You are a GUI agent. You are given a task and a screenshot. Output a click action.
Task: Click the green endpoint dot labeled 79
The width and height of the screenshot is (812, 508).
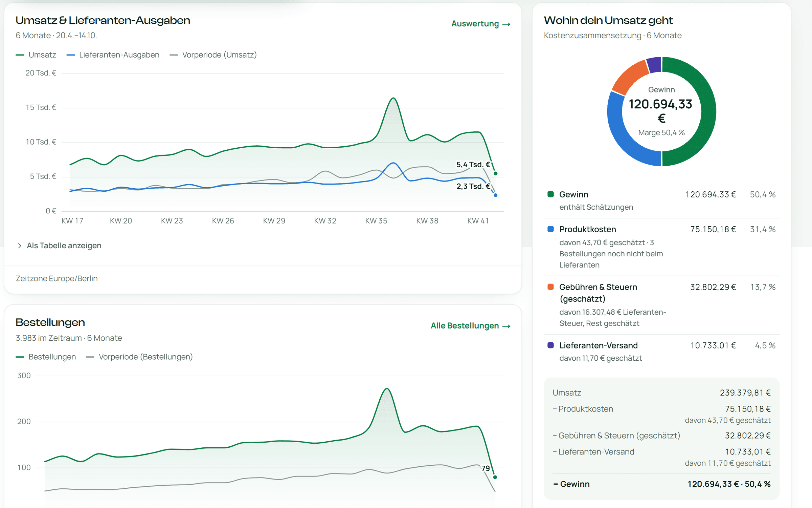[495, 477]
